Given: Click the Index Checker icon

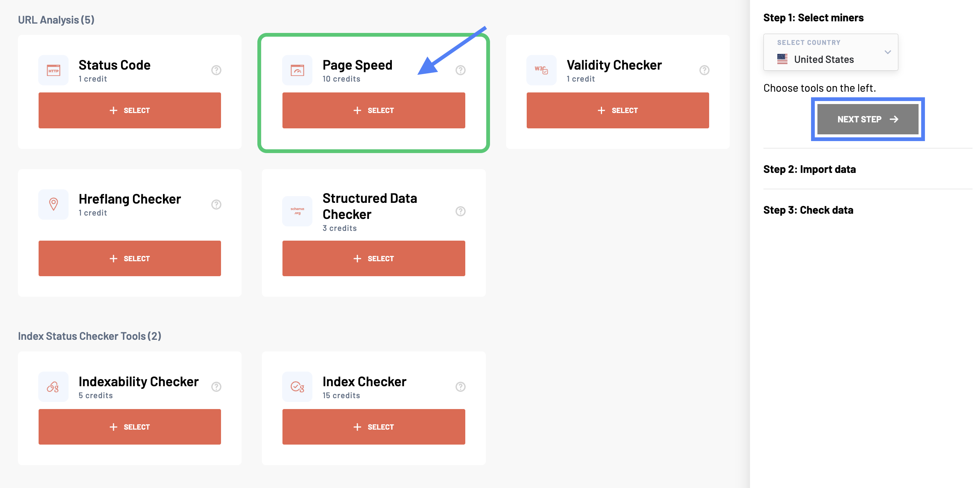Looking at the screenshot, I should pos(297,387).
